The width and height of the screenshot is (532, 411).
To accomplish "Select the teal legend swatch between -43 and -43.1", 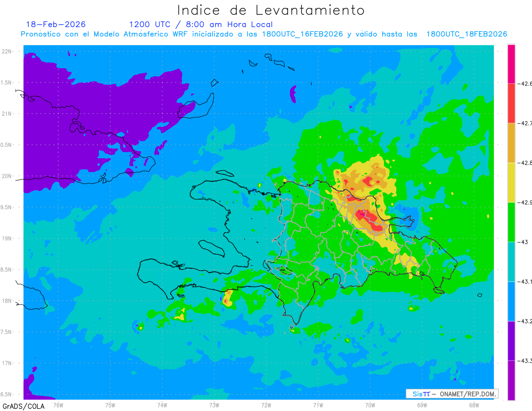I will [x=511, y=262].
